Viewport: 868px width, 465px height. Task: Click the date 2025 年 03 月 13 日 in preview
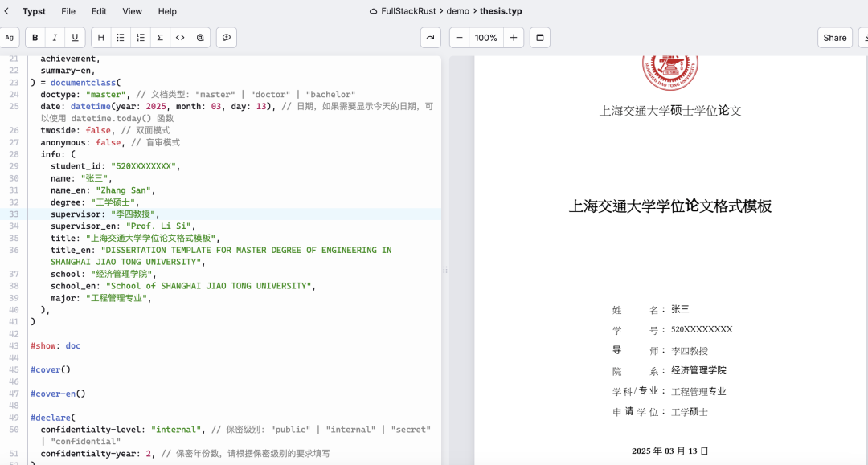pos(669,451)
